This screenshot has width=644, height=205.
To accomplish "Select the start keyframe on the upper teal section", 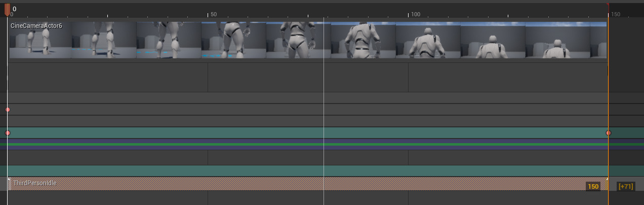I will pos(8,133).
